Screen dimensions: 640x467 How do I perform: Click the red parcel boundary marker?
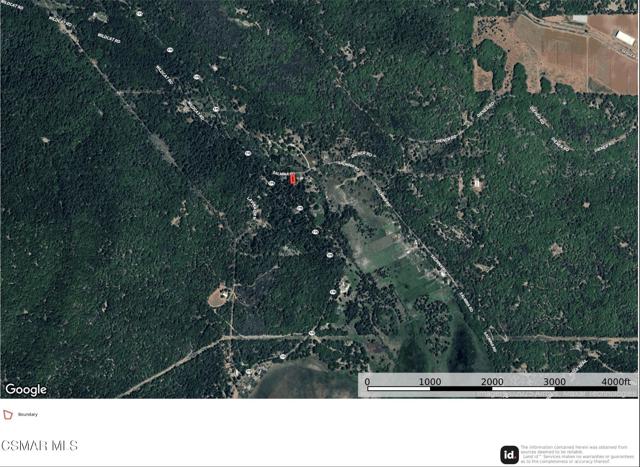click(293, 179)
